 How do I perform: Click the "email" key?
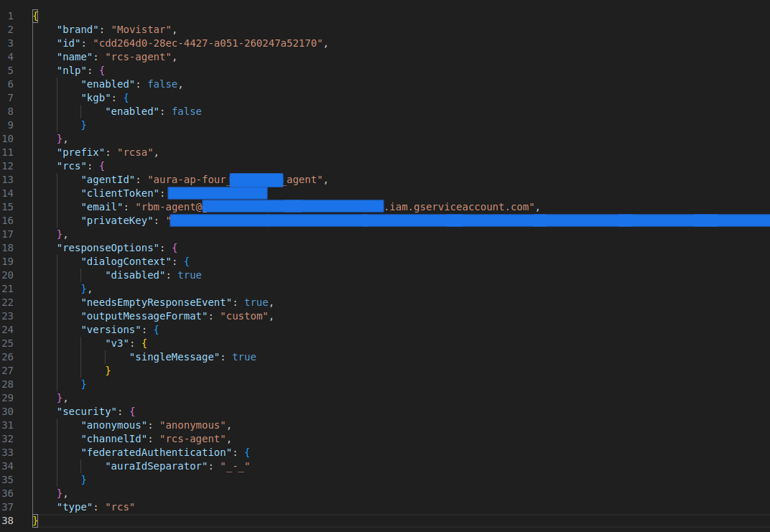pos(102,207)
